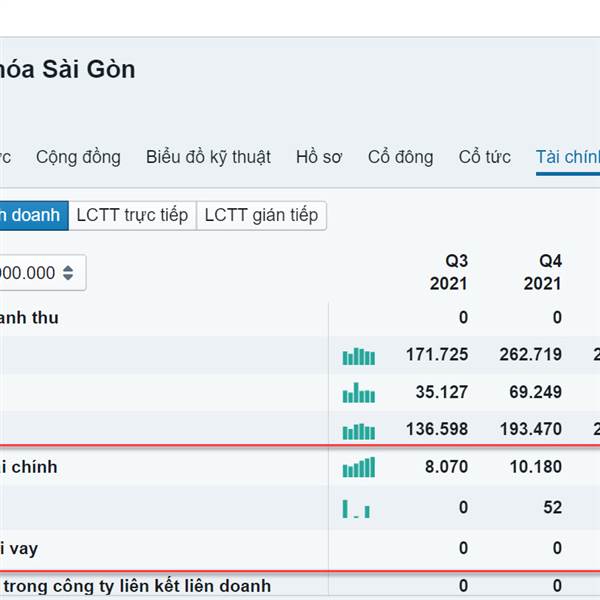Open the bar chart for the 171.725 row

click(x=359, y=356)
